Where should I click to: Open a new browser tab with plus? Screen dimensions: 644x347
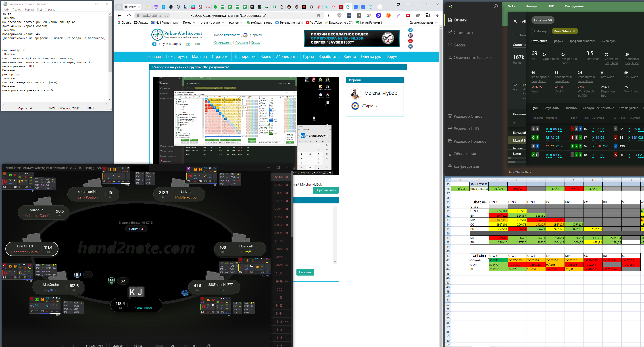[380, 7]
